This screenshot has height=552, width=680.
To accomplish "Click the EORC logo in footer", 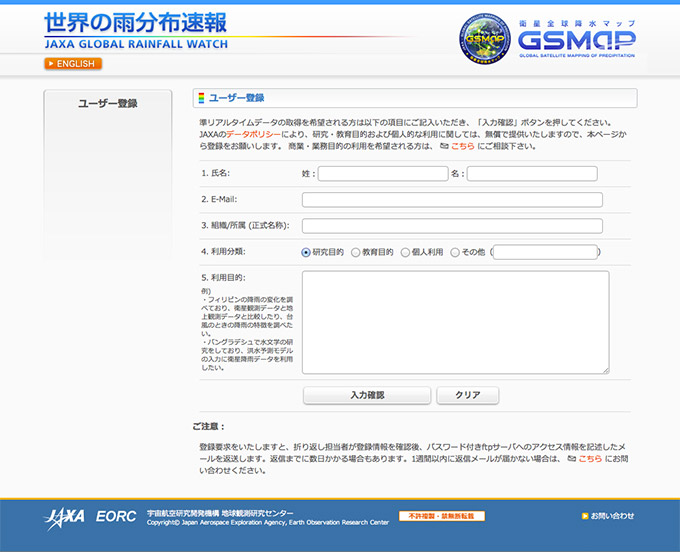I will point(116,517).
